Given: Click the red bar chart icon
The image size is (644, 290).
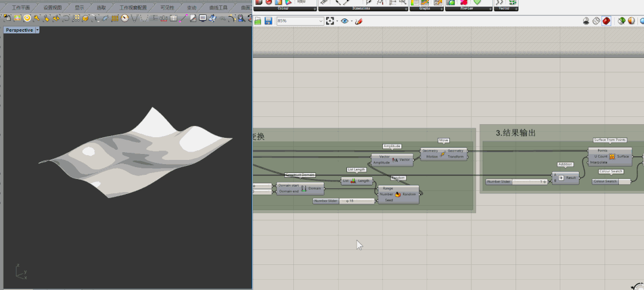Looking at the screenshot, I should (164, 18).
